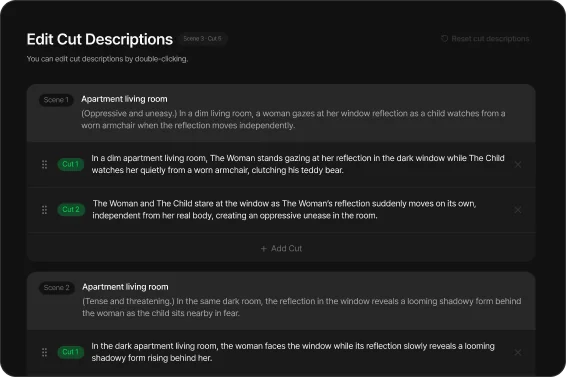Click the Scene 1 label badge

click(x=56, y=100)
